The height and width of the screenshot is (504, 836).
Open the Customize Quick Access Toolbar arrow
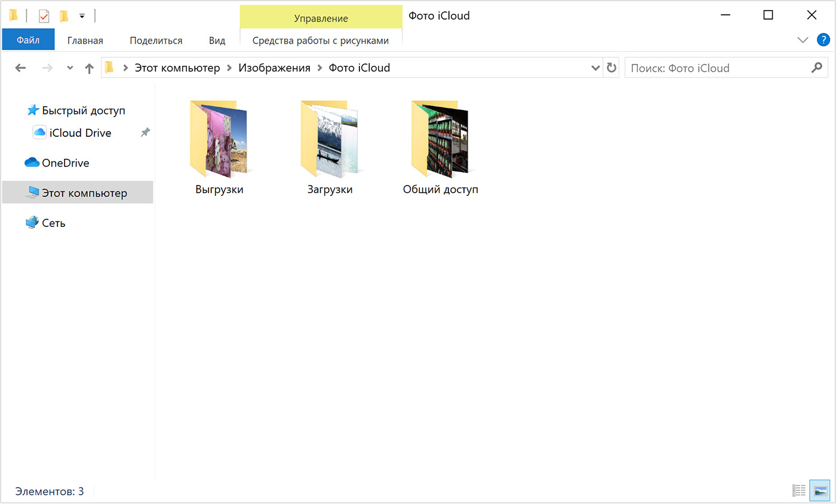tap(82, 16)
